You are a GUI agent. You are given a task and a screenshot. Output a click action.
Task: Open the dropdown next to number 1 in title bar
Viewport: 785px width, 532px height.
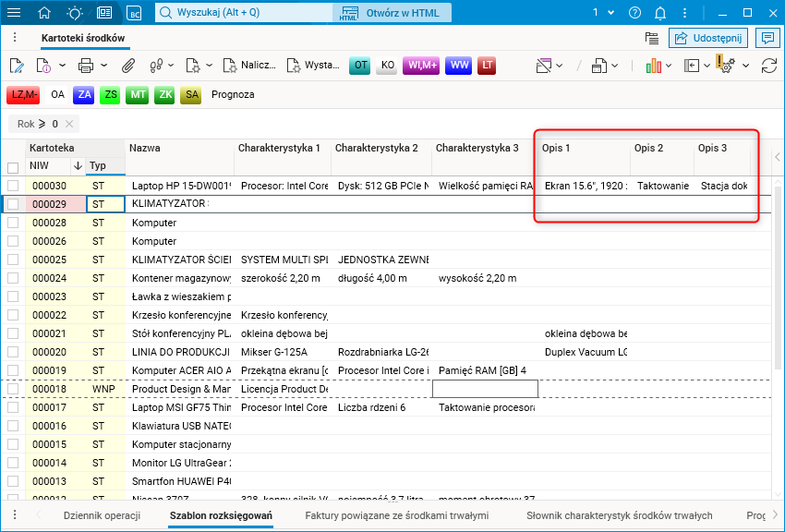(610, 13)
